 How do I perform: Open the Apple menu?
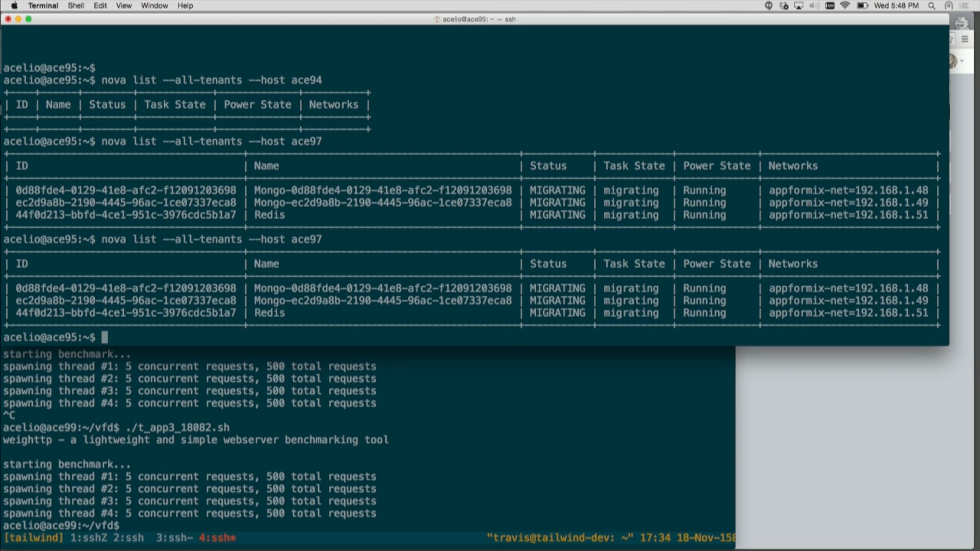point(14,6)
